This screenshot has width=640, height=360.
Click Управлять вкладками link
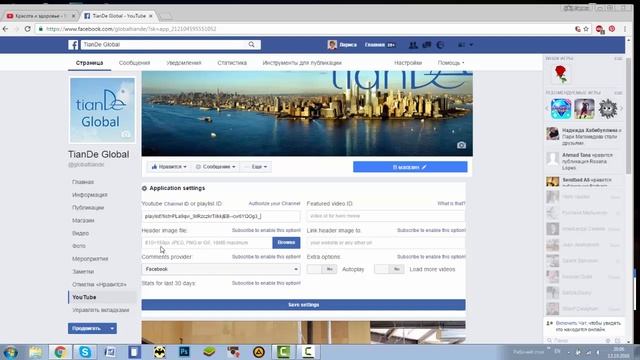100,310
